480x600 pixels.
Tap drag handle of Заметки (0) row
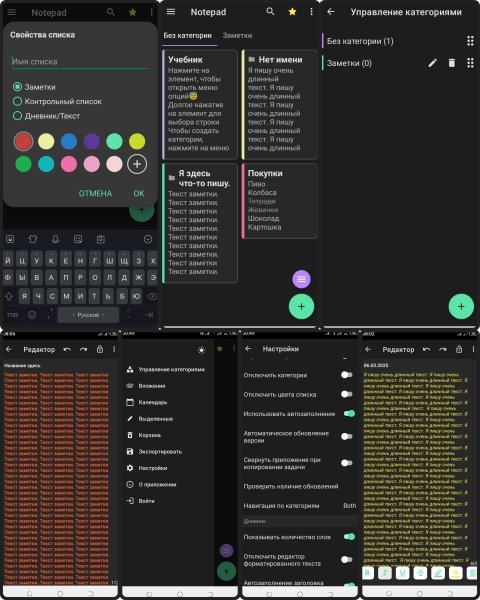(x=470, y=63)
